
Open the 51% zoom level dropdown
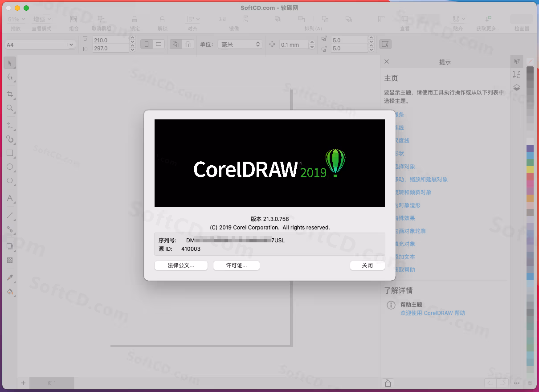tap(16, 19)
